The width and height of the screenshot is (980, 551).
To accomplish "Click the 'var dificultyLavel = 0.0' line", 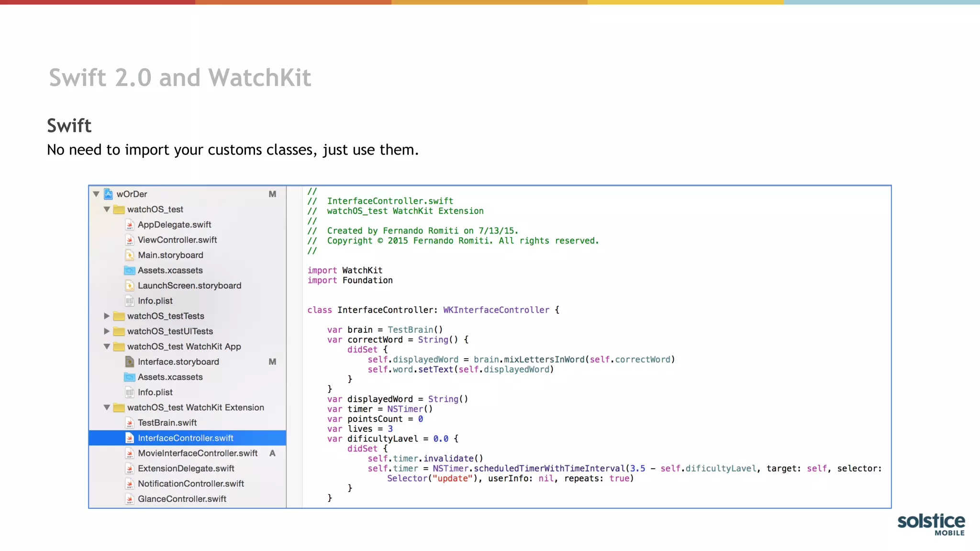I will 393,439.
